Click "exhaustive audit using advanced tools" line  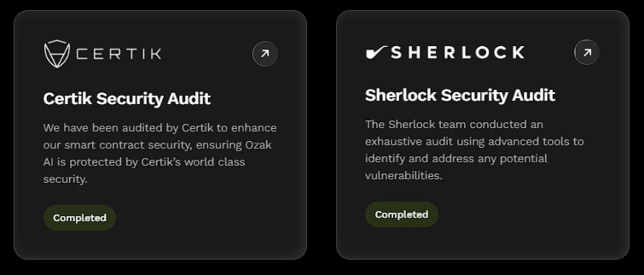pyautogui.click(x=474, y=142)
